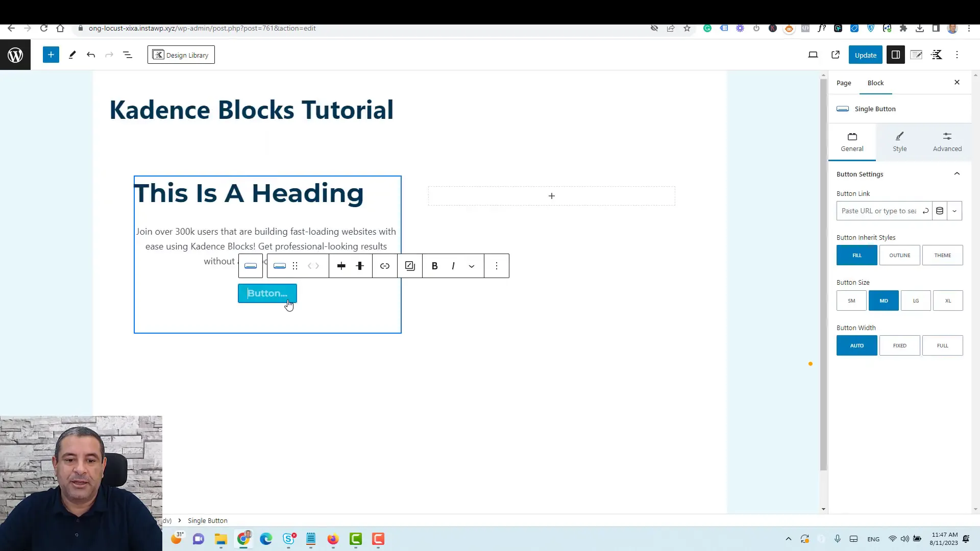
Task: Set button width to FIXED
Action: tap(899, 345)
